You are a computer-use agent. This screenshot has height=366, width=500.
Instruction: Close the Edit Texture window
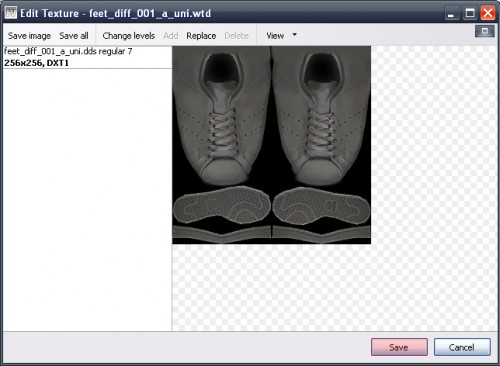click(x=488, y=14)
